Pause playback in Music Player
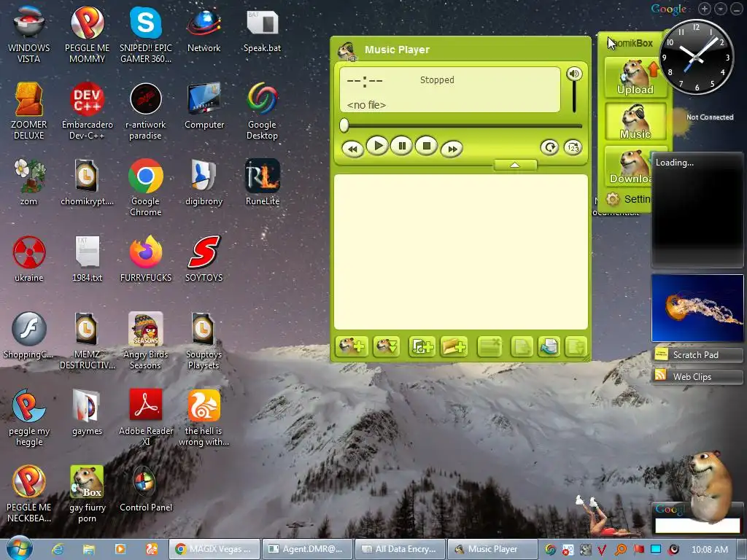The height and width of the screenshot is (560, 747). [x=402, y=146]
